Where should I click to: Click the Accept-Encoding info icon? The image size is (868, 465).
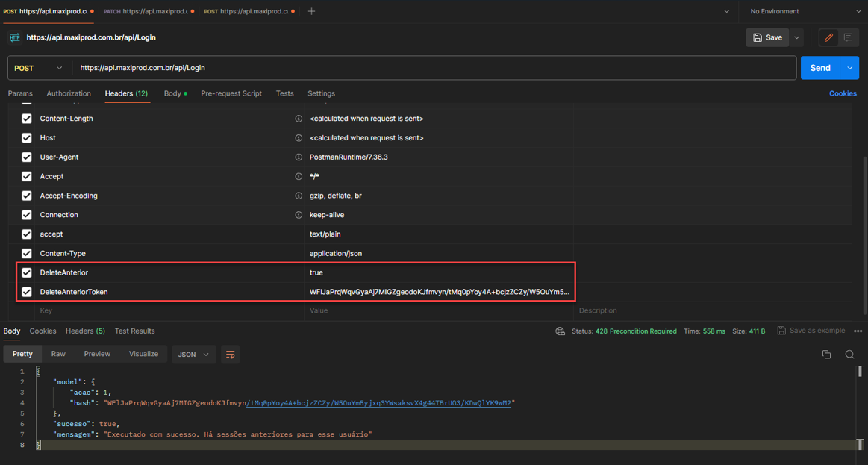click(x=299, y=196)
